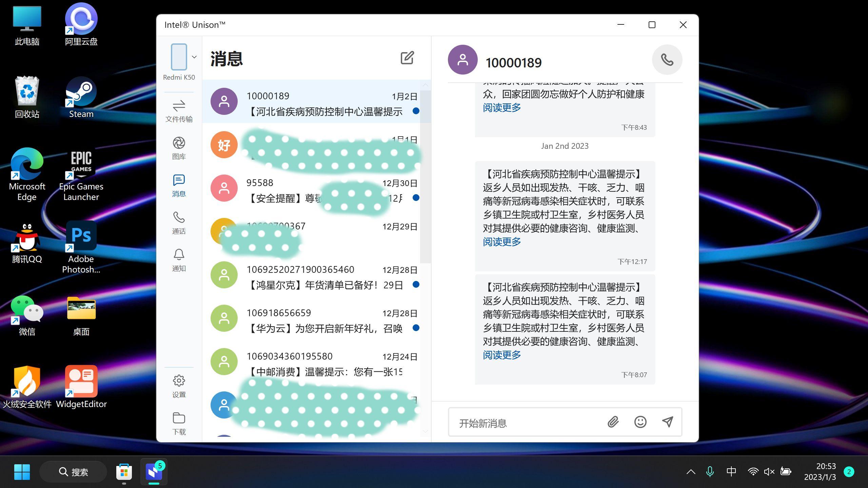The height and width of the screenshot is (488, 868).
Task: Expand the Redmi K50 device dropdown
Action: pyautogui.click(x=194, y=57)
